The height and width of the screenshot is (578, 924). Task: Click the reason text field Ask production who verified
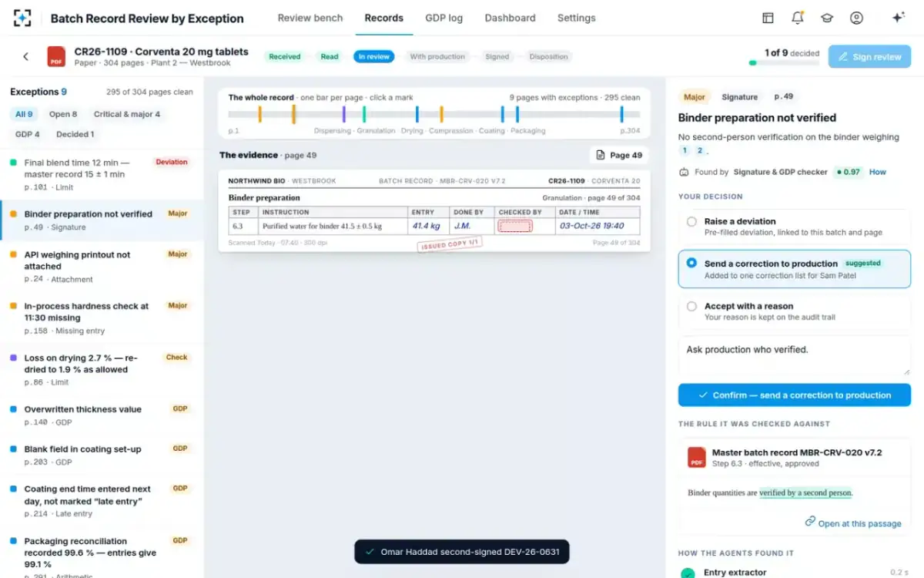click(794, 356)
